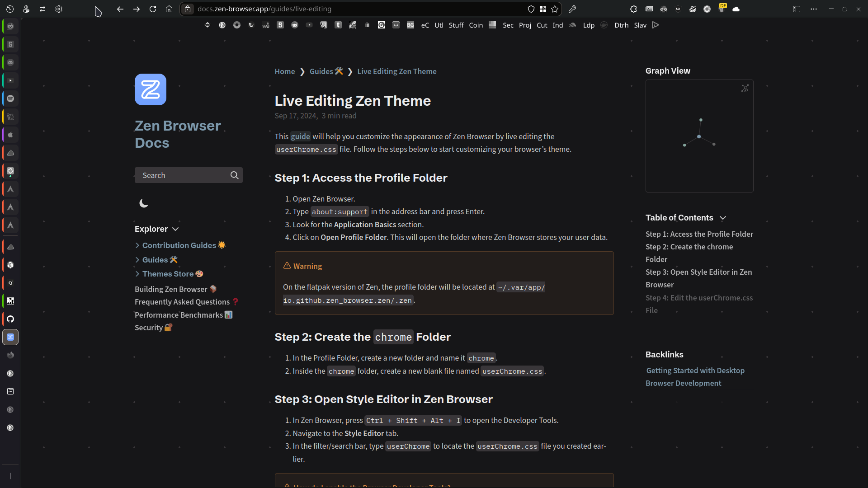Open the inline 'guide' link in intro

coord(300,136)
